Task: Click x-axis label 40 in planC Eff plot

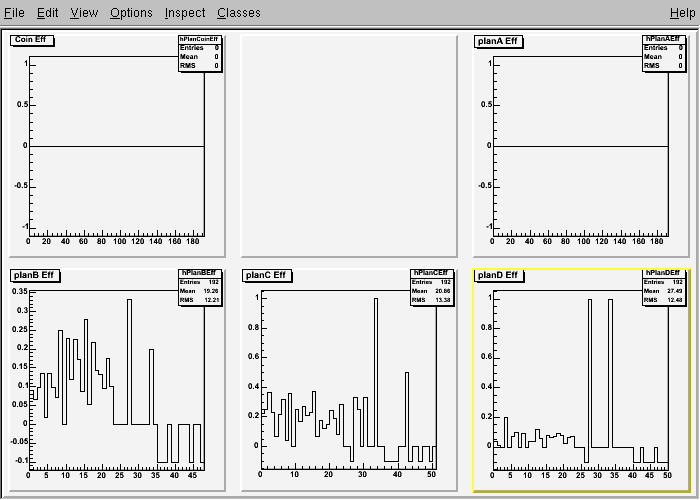Action: (x=397, y=475)
